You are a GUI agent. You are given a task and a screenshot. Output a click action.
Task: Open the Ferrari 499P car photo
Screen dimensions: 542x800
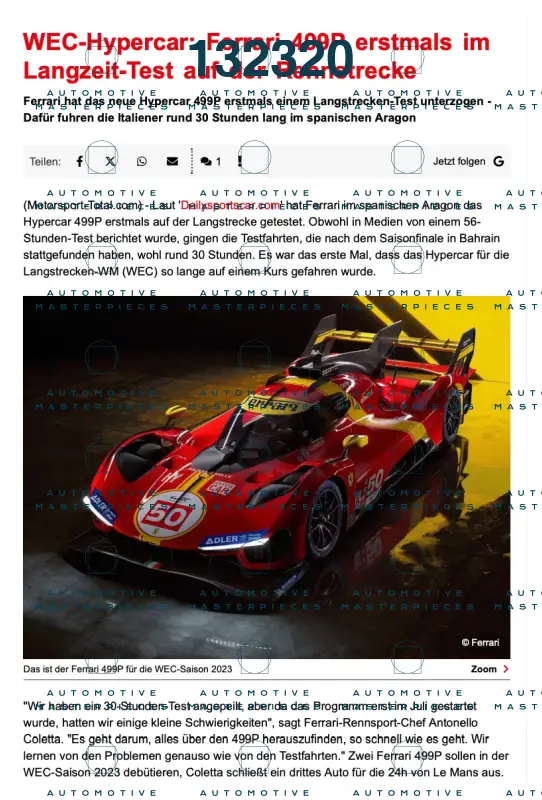(x=266, y=477)
